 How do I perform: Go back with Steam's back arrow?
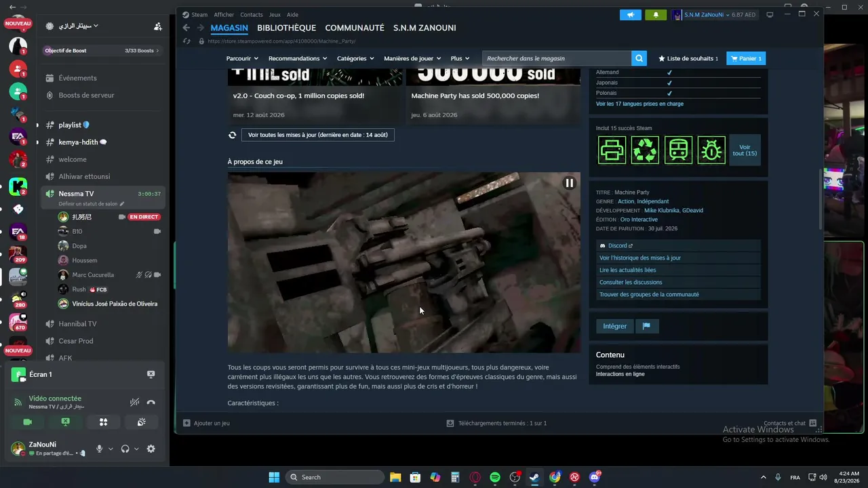pyautogui.click(x=186, y=28)
